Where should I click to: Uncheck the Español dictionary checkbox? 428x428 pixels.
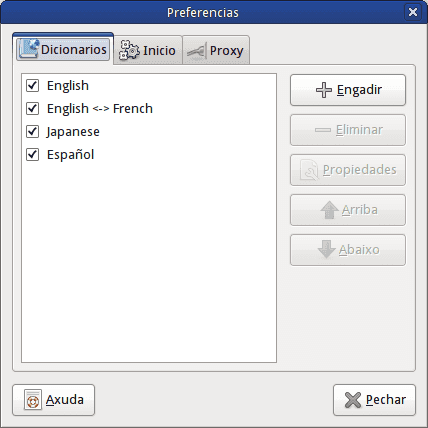[32, 154]
